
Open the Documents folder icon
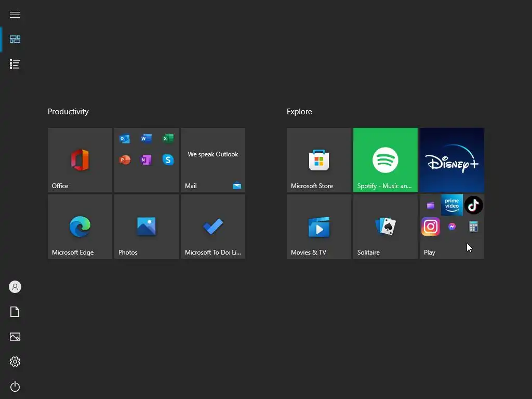(15, 312)
